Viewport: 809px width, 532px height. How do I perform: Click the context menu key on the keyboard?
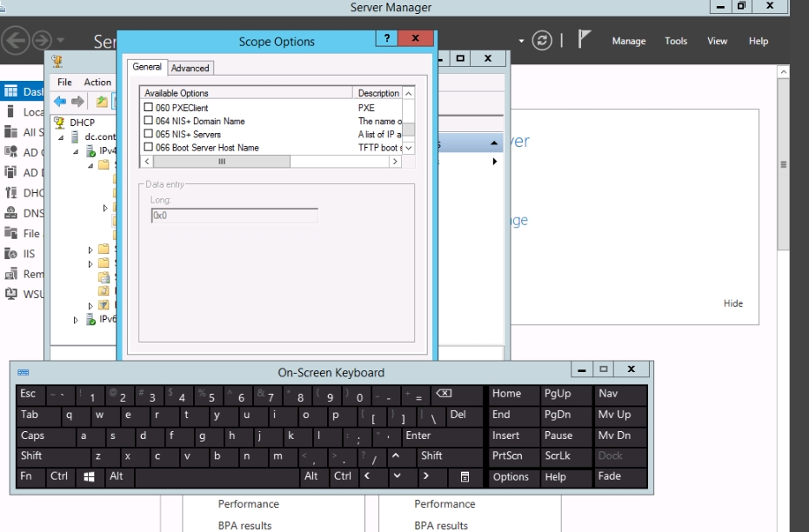(465, 477)
